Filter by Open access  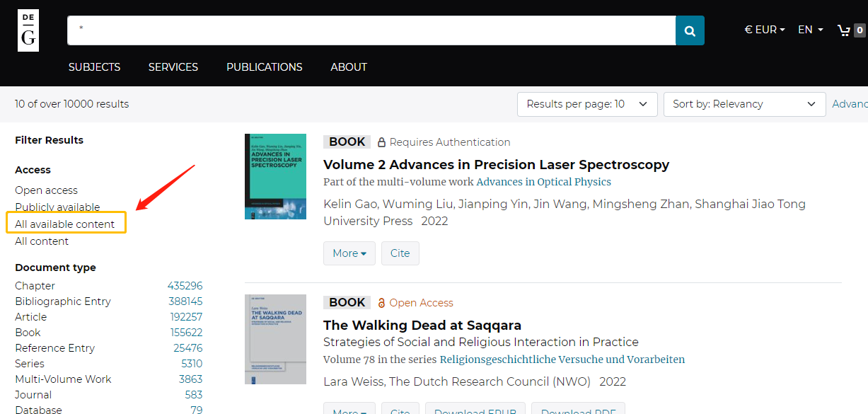coord(47,190)
